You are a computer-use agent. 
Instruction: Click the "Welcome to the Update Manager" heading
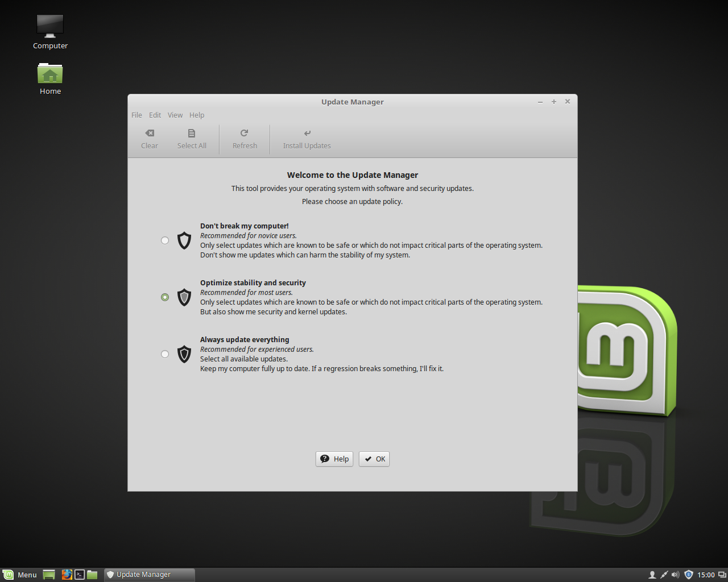[353, 175]
